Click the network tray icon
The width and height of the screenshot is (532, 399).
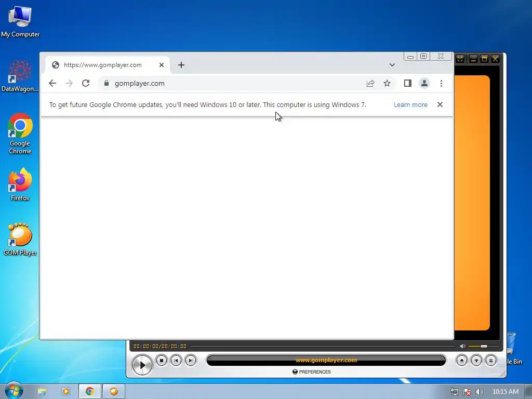454,392
